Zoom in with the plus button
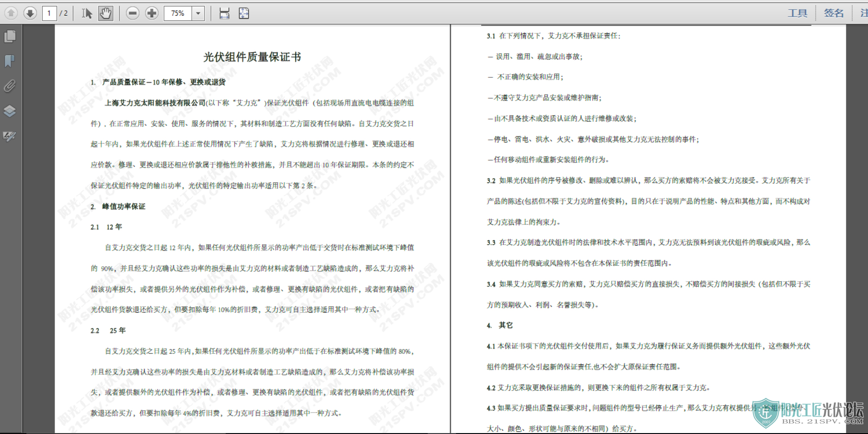The height and width of the screenshot is (434, 868). coord(152,13)
